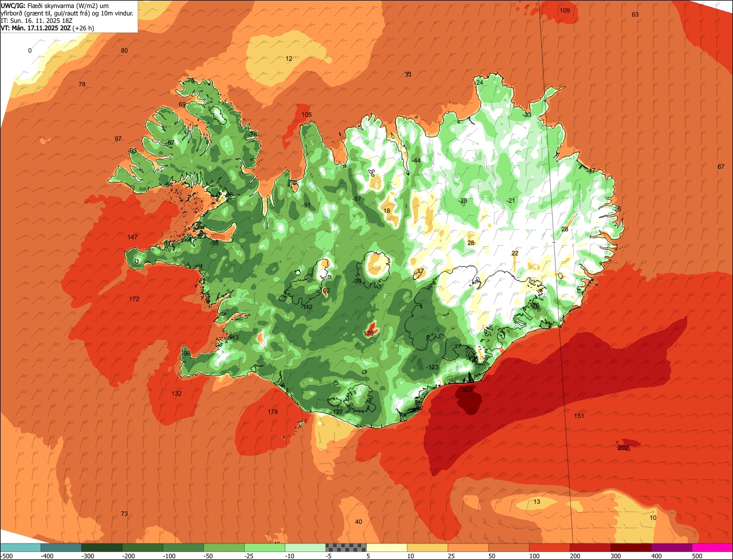The image size is (733, 560).
Task: Click the legend label 300
Action: point(616,555)
